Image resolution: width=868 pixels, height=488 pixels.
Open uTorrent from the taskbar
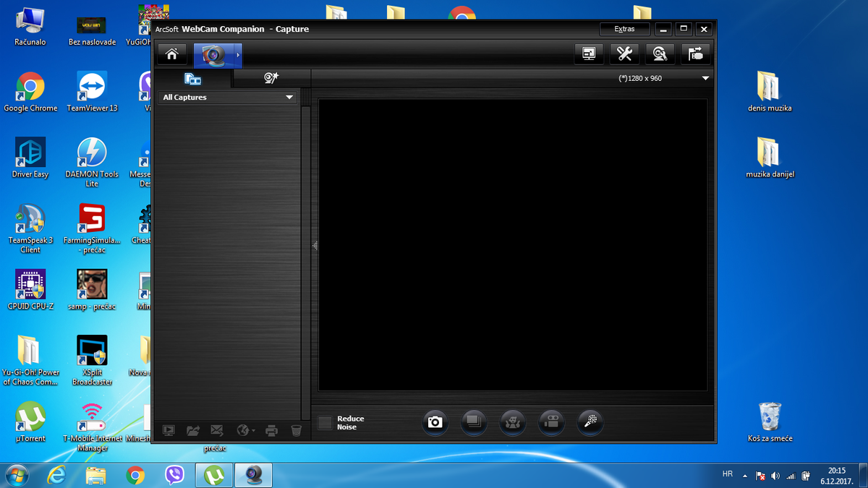[x=214, y=475]
